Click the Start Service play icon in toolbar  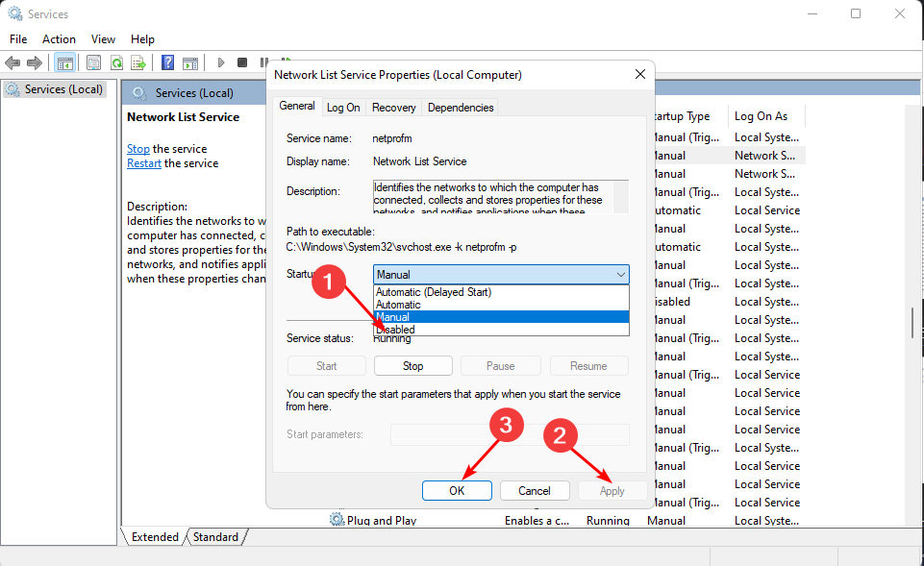[x=221, y=62]
